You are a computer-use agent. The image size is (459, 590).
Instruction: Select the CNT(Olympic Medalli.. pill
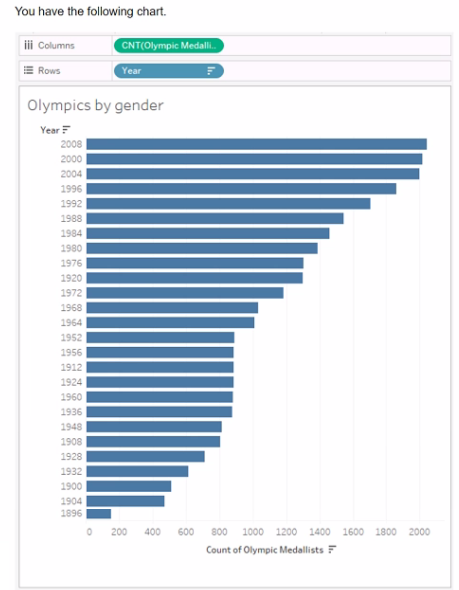pos(169,46)
